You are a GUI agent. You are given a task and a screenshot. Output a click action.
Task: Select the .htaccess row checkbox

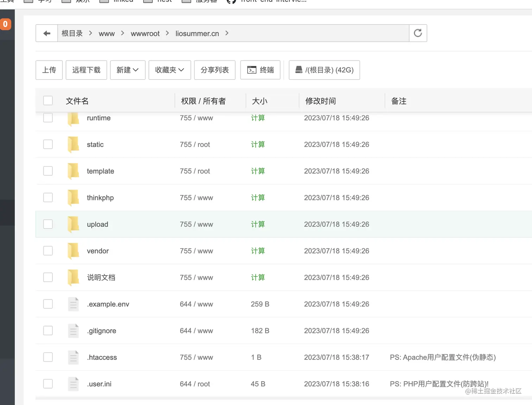(48, 357)
